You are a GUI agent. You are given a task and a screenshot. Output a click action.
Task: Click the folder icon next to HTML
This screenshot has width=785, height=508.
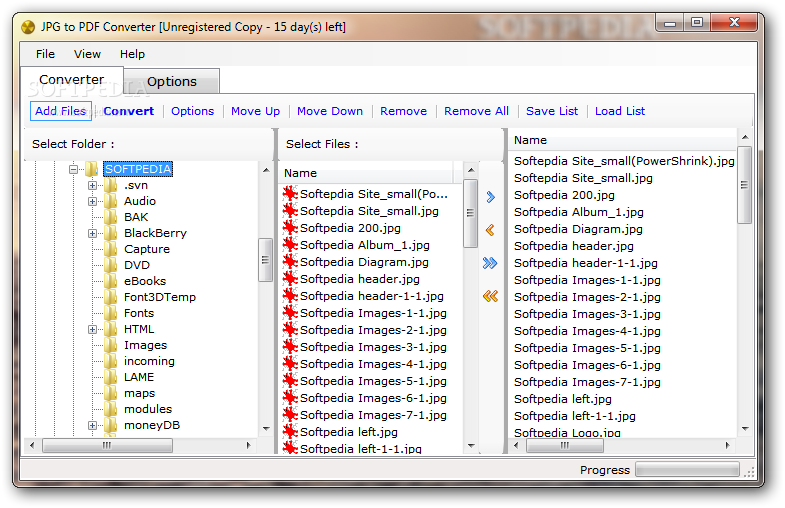point(111,329)
